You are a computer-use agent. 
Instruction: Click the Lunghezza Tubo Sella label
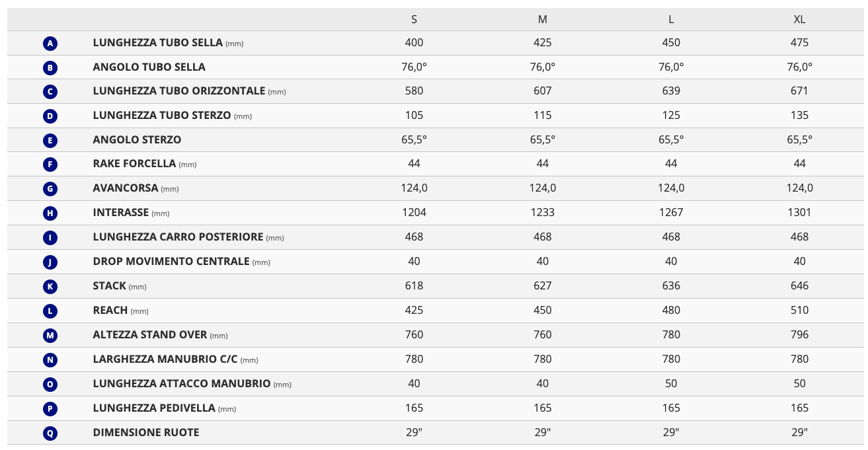tap(157, 42)
